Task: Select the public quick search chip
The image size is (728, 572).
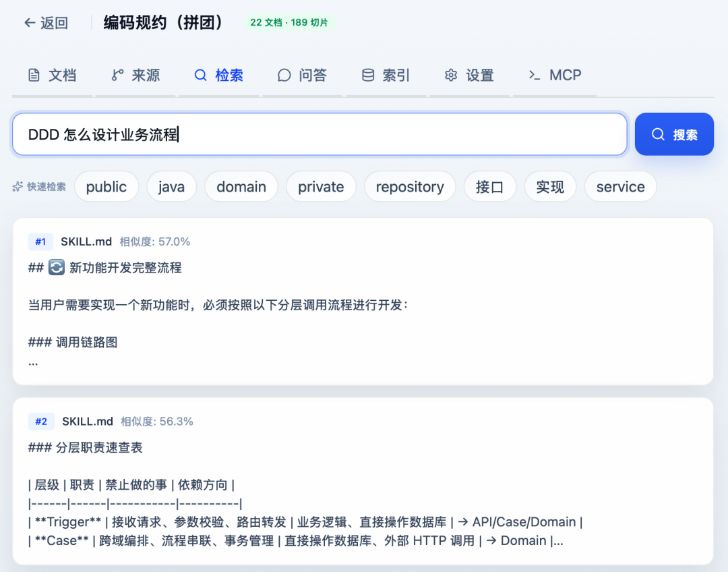Action: pos(107,187)
